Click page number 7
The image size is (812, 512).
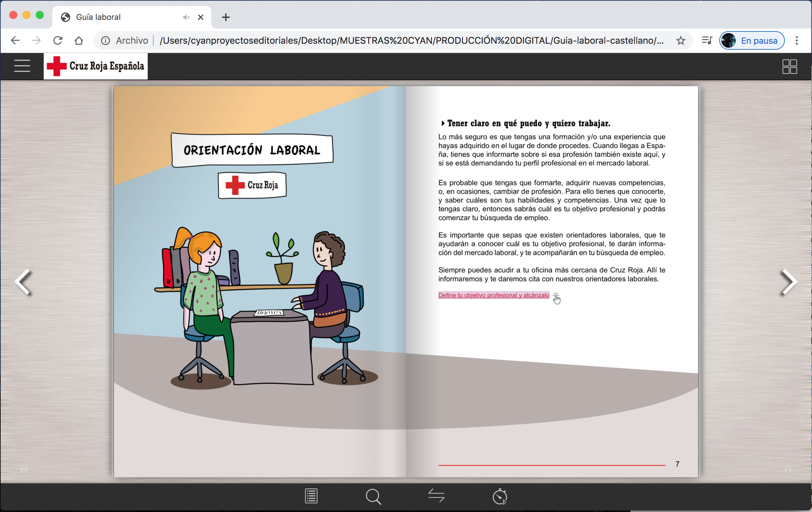coord(678,464)
